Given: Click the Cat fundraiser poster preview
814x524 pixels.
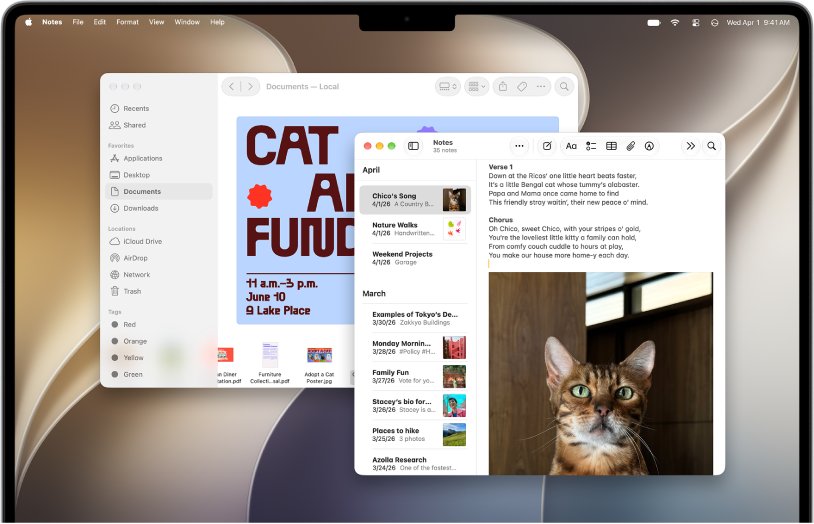Looking at the screenshot, I should pyautogui.click(x=296, y=221).
